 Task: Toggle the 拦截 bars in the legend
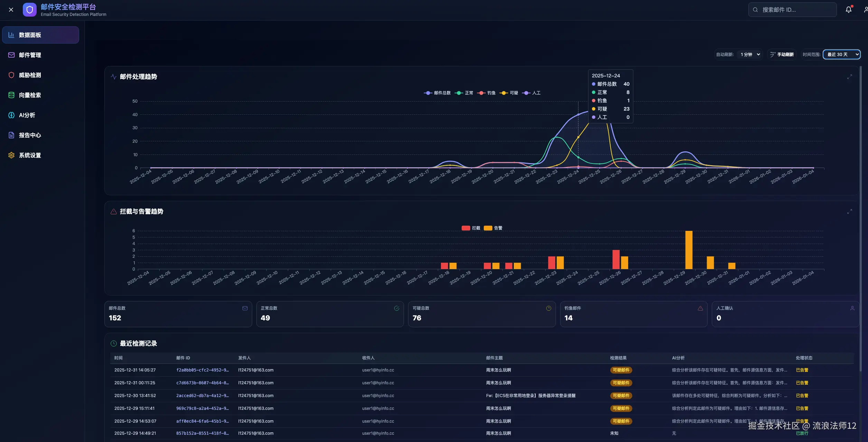pyautogui.click(x=471, y=228)
